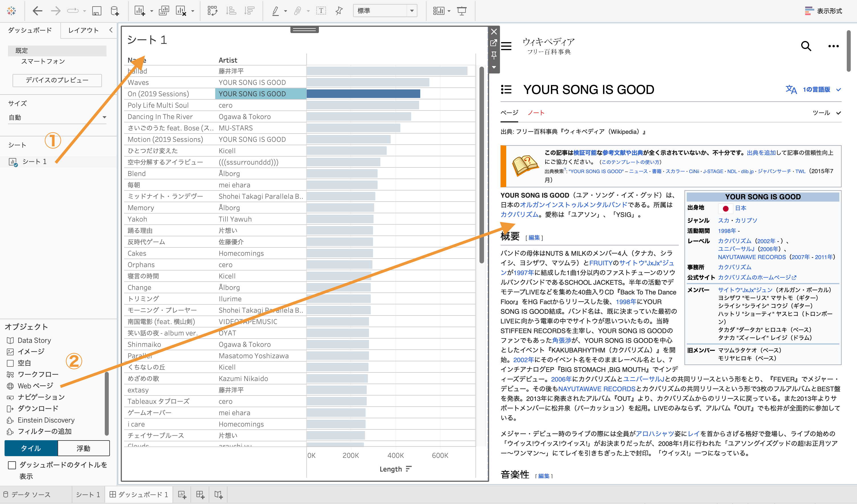The height and width of the screenshot is (504, 857).
Task: Click the show mark labels icon
Action: (321, 11)
